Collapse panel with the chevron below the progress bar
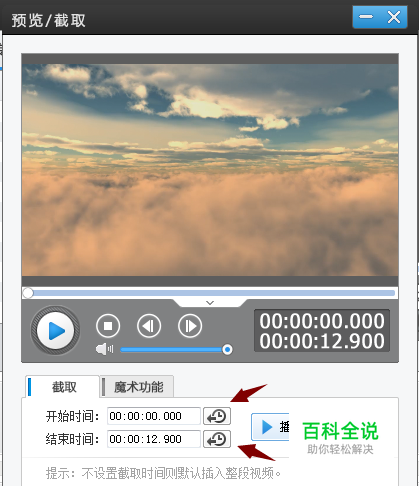 [210, 303]
